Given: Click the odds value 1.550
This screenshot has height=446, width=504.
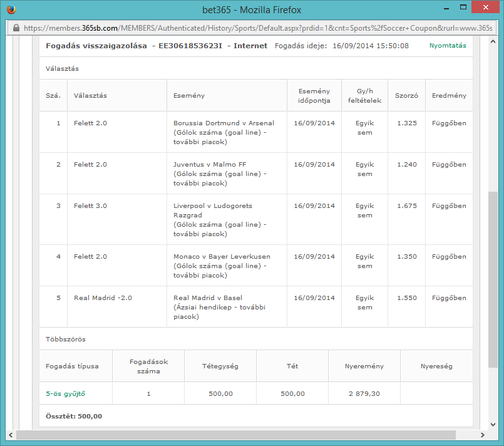Looking at the screenshot, I should [406, 298].
